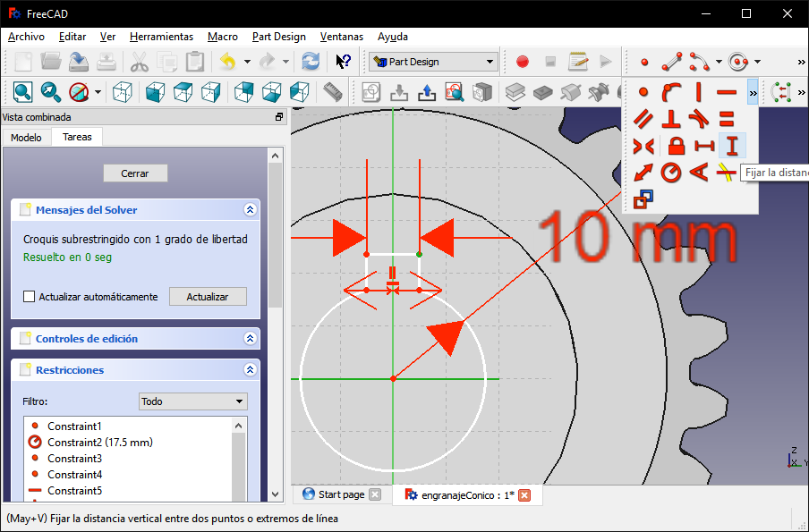Open the macros notepad dialog icon

pyautogui.click(x=578, y=62)
